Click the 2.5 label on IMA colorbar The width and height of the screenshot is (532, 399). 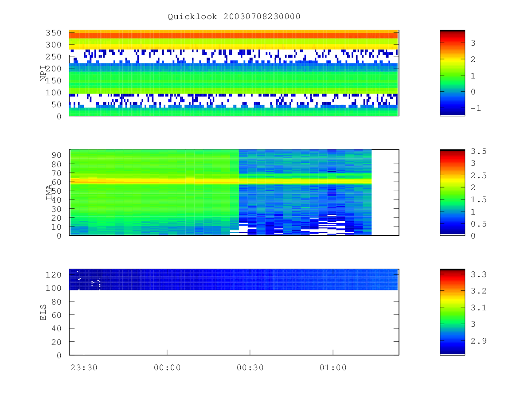click(x=478, y=176)
